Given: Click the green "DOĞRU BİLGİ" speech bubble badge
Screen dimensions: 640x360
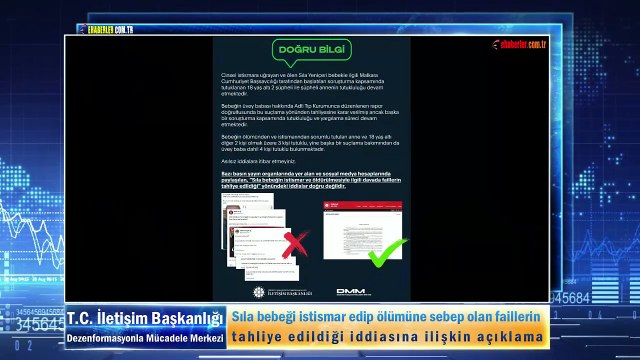Looking at the screenshot, I should (311, 52).
